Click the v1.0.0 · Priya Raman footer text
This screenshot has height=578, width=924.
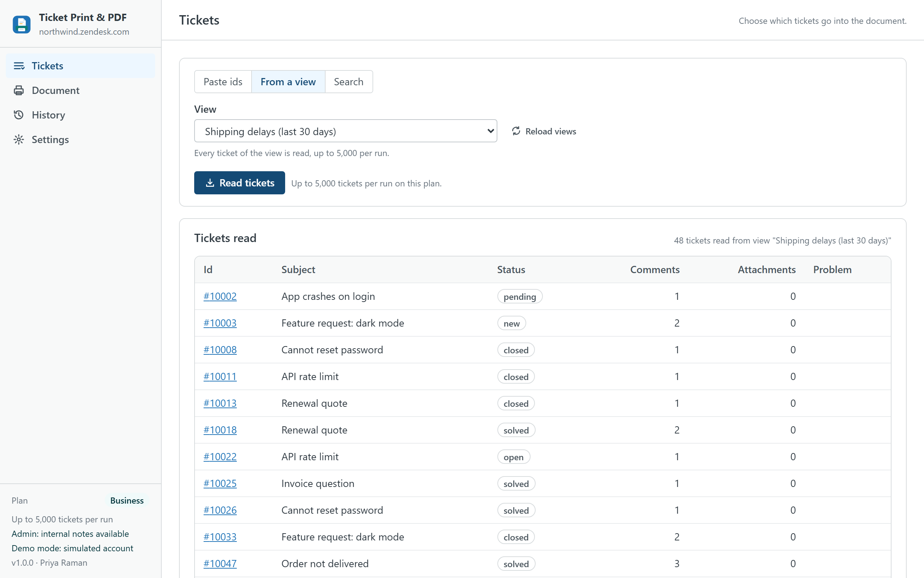pyautogui.click(x=49, y=563)
